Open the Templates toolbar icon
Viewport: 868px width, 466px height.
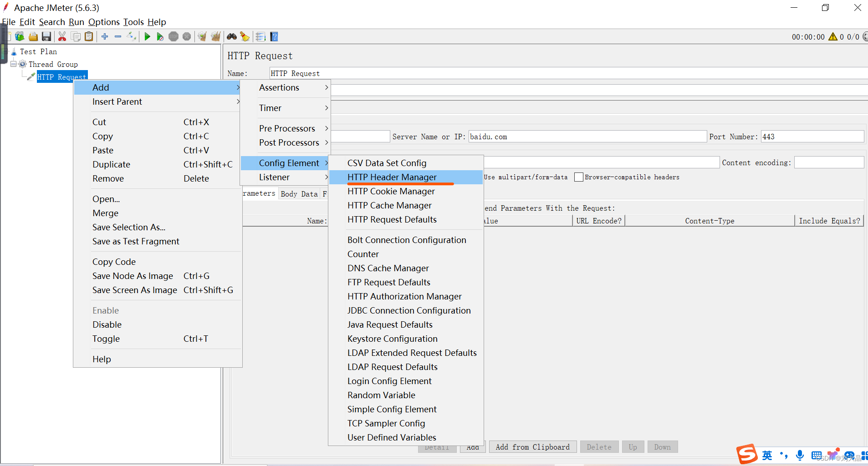click(x=20, y=36)
